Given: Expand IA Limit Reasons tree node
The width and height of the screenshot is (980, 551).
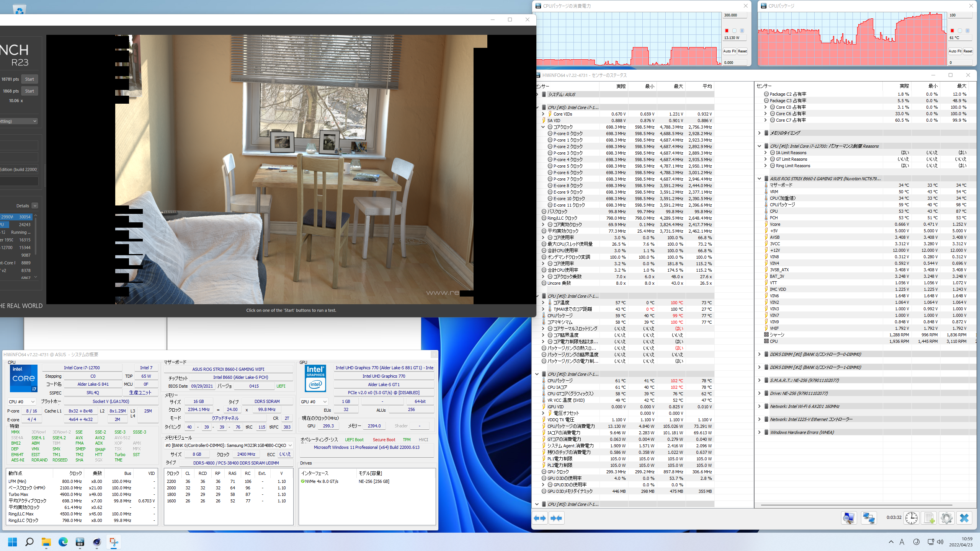Looking at the screenshot, I should 766,153.
